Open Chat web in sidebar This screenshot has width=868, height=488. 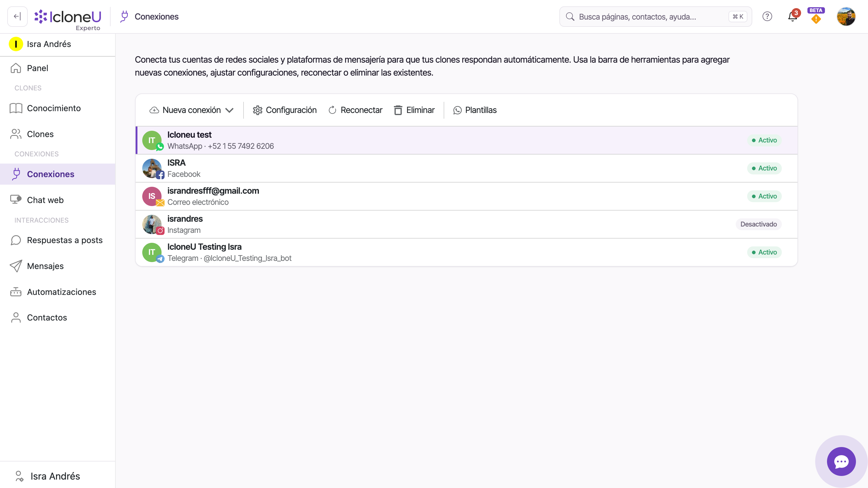[58, 200]
